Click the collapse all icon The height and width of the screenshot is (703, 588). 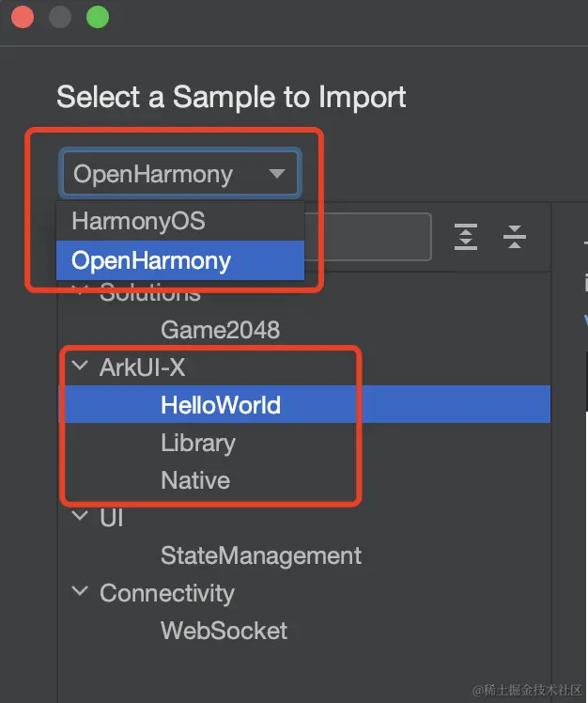click(x=515, y=236)
